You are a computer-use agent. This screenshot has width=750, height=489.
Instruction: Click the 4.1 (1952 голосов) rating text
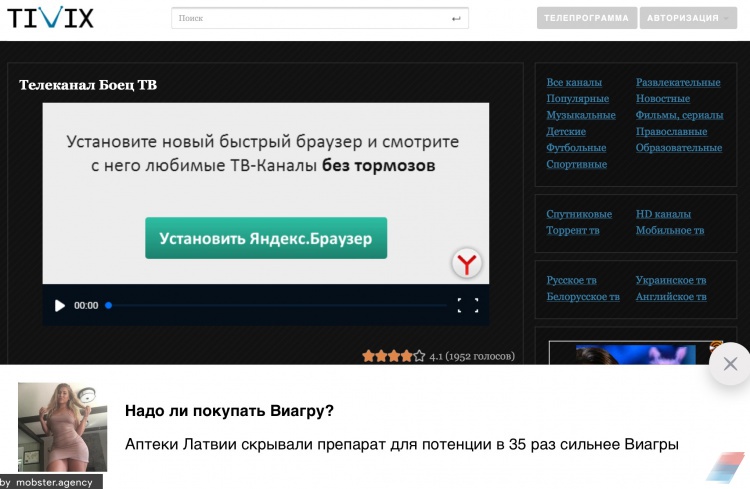(x=472, y=356)
